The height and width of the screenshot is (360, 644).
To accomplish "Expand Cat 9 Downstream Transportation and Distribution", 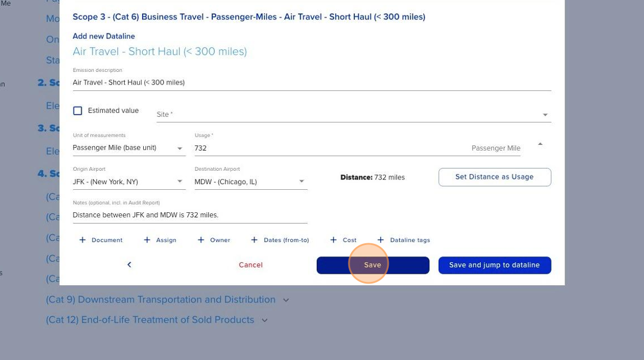I will click(286, 300).
